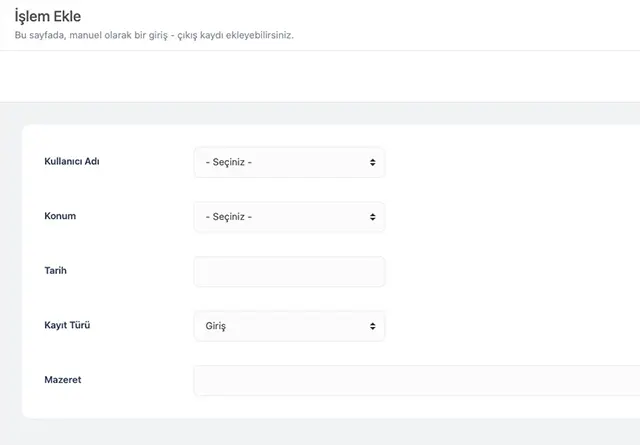Open the Kullanıcı Adı dropdown

tap(288, 162)
